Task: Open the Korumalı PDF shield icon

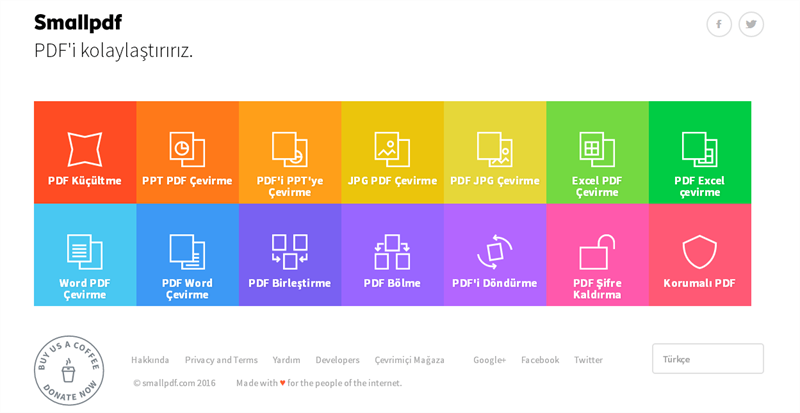Action: 700,252
